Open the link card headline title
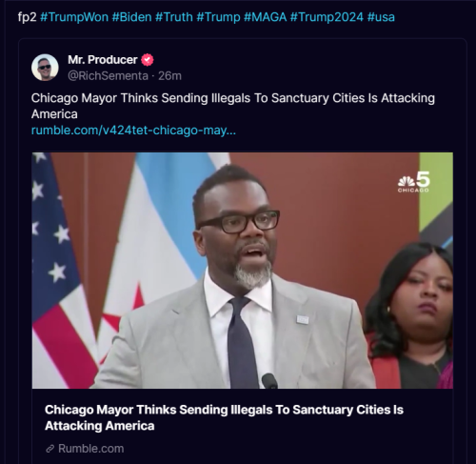This screenshot has height=464, width=476. pyautogui.click(x=224, y=417)
